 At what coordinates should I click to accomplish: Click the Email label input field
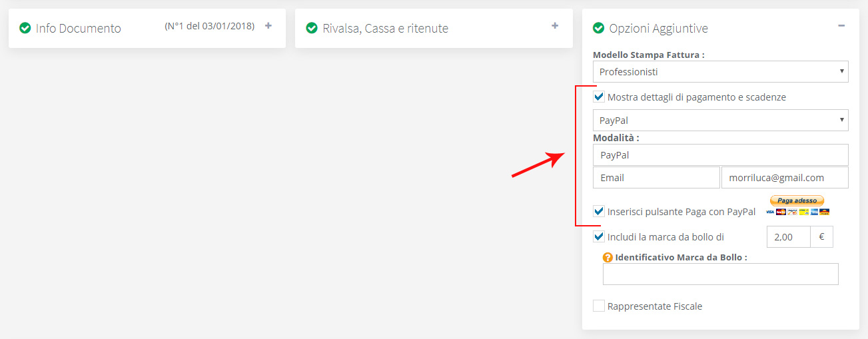coord(656,178)
